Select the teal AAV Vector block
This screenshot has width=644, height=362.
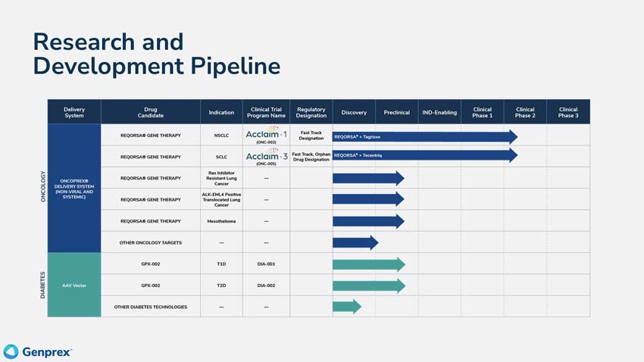tap(74, 286)
